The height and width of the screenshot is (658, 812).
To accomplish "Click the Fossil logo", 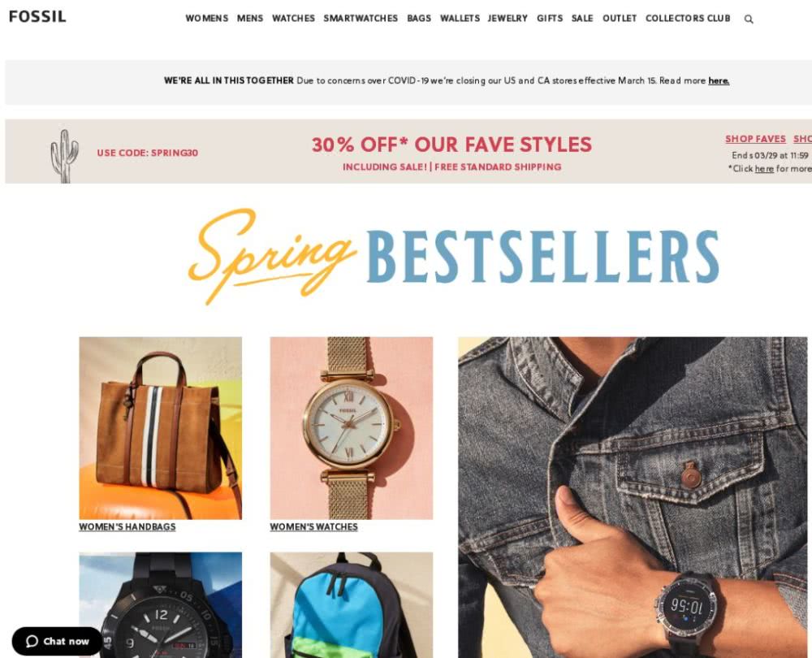I will tap(38, 16).
